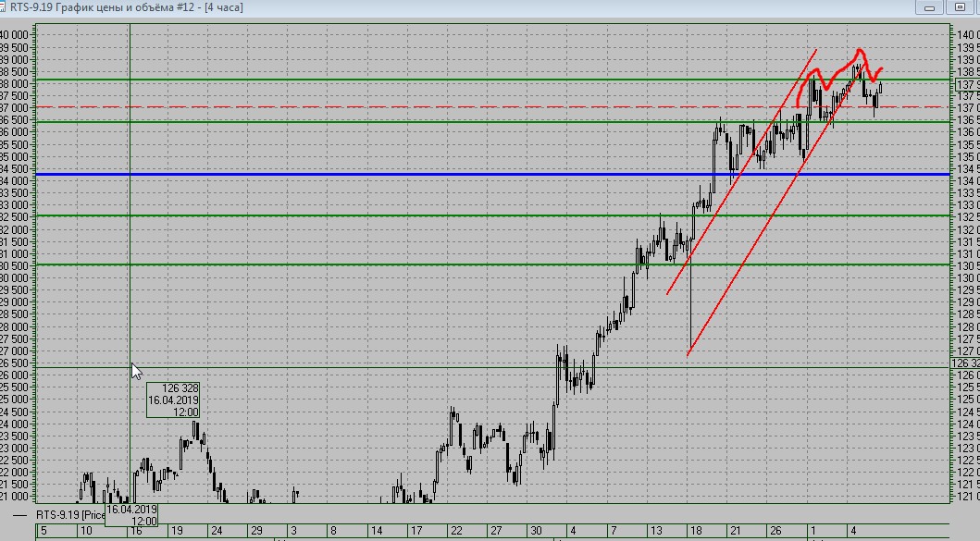Image resolution: width=980 pixels, height=541 pixels.
Task: Click the chart title bar text
Action: click(127, 7)
